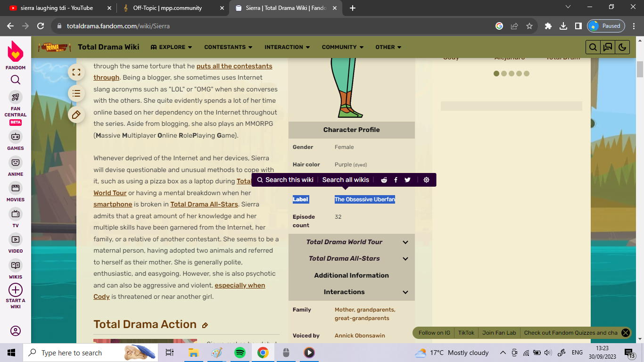This screenshot has width=644, height=362.
Task: Open Chrome downloads icon
Action: [x=563, y=26]
